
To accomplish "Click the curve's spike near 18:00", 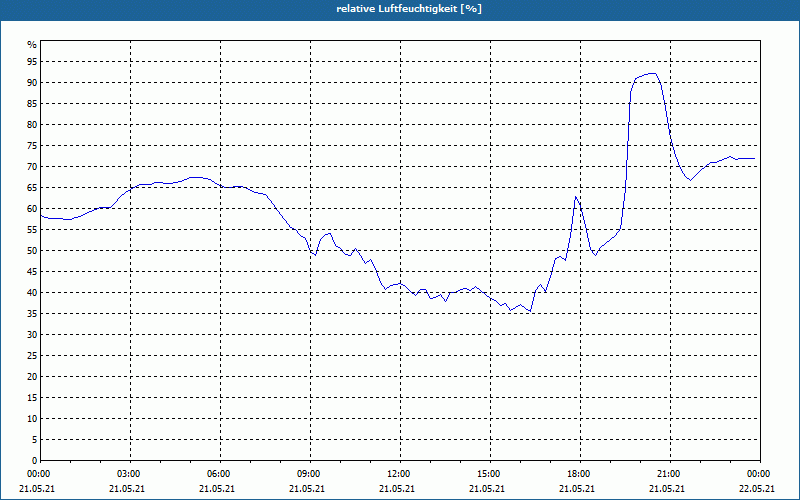I will coord(576,197).
